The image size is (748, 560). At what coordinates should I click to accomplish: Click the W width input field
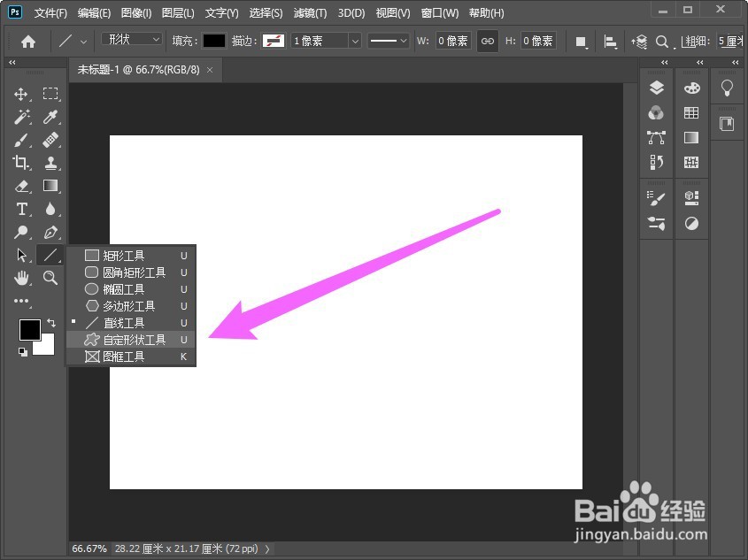(x=452, y=41)
